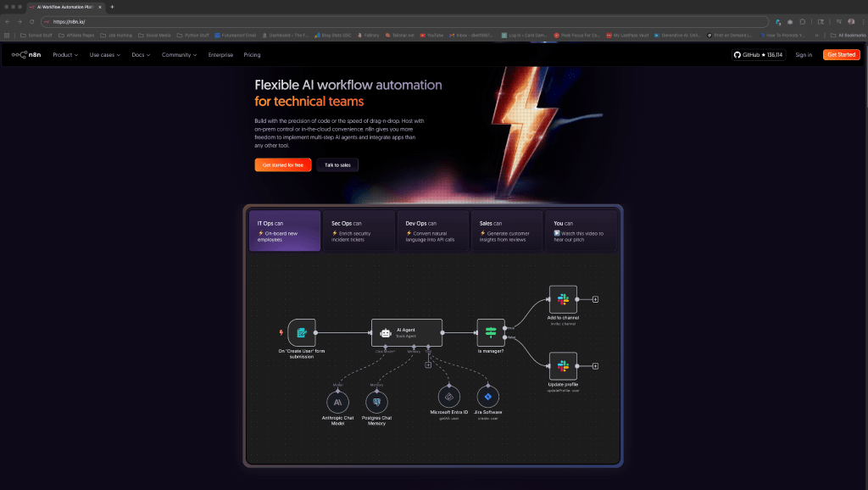Select the Postgres Chat Memory node

click(x=377, y=400)
